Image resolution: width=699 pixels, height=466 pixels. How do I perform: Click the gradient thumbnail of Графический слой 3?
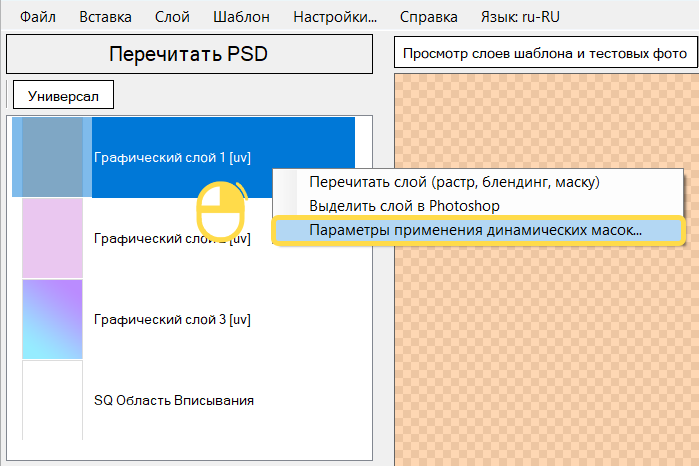tap(52, 319)
